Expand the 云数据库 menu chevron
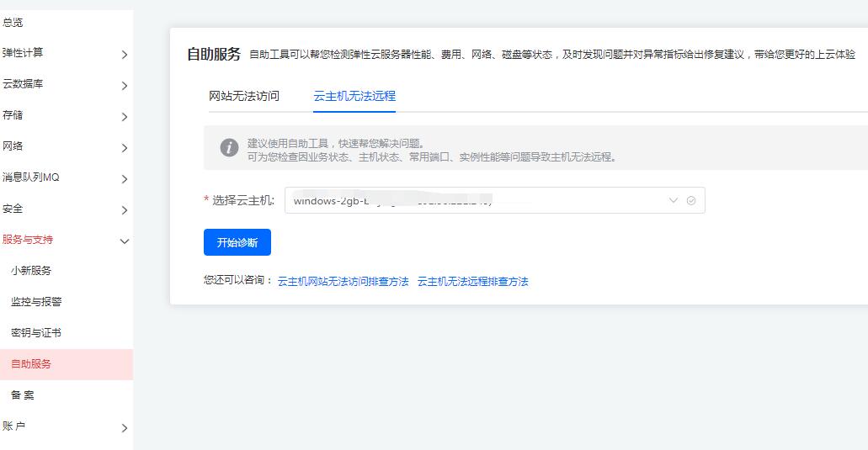Viewport: 868px width, 450px height. (x=125, y=85)
